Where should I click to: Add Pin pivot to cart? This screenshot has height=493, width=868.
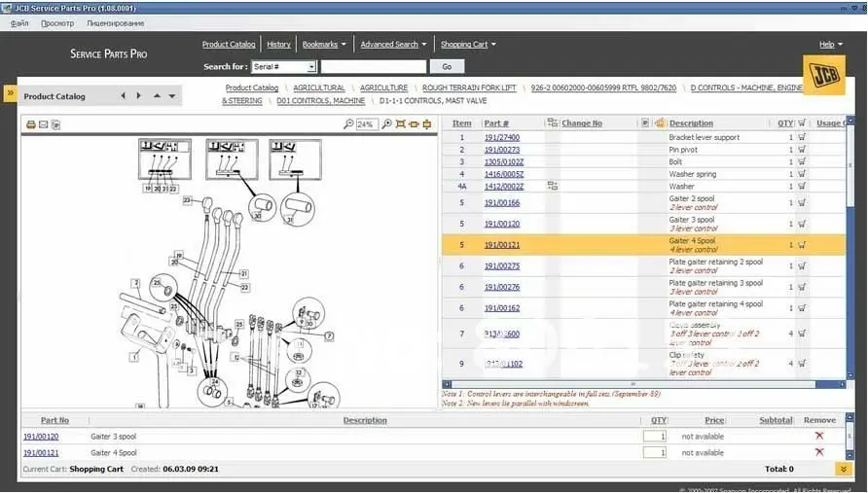[x=802, y=149]
